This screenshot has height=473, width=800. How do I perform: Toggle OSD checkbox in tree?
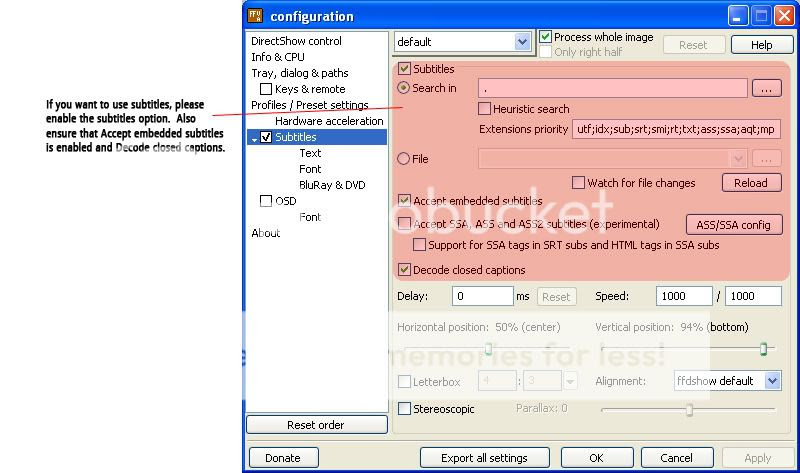266,201
